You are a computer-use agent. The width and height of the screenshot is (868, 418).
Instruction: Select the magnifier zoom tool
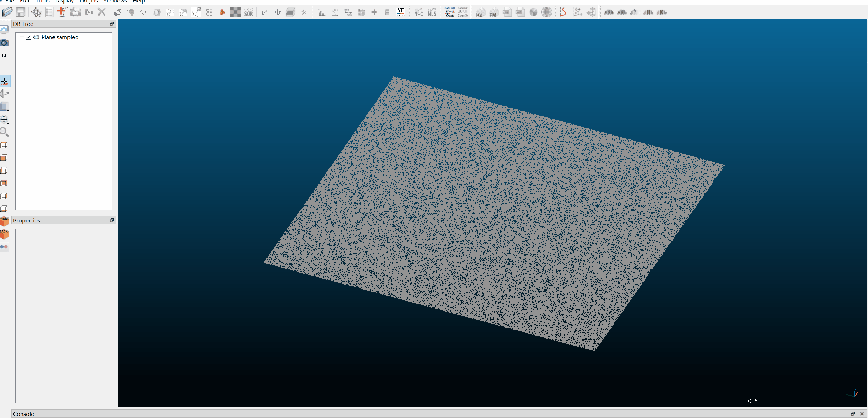(4, 132)
